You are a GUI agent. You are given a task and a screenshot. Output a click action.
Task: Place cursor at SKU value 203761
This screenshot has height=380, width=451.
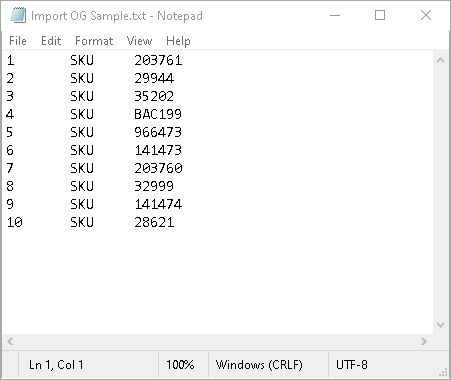point(158,60)
